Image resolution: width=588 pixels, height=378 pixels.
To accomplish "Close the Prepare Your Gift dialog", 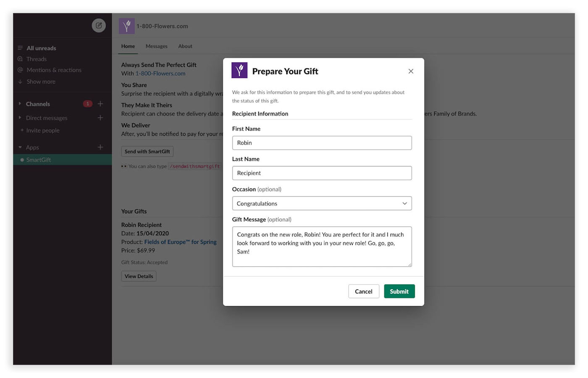I will coord(411,71).
